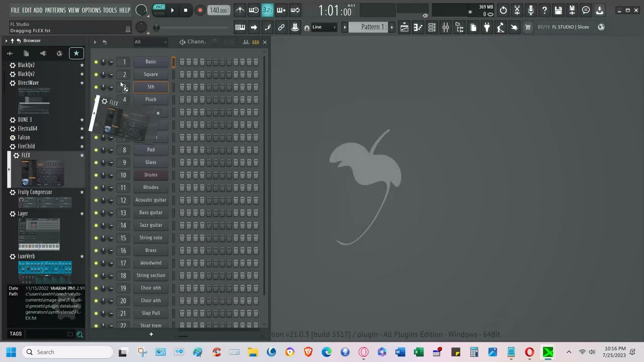This screenshot has width=644, height=362.
Task: Open the piano roll view
Action: point(418,27)
